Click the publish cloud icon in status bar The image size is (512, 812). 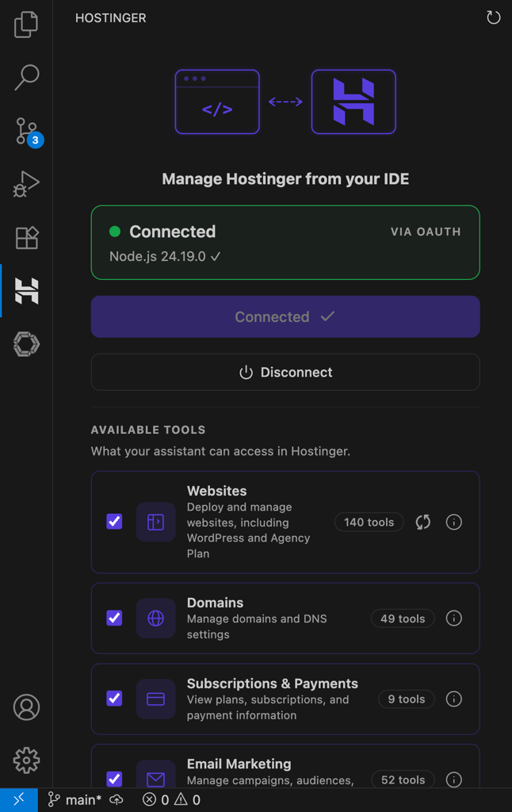coord(117,800)
